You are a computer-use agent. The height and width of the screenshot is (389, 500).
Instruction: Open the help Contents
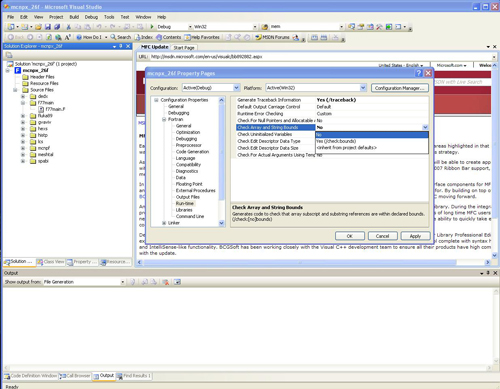(x=169, y=37)
